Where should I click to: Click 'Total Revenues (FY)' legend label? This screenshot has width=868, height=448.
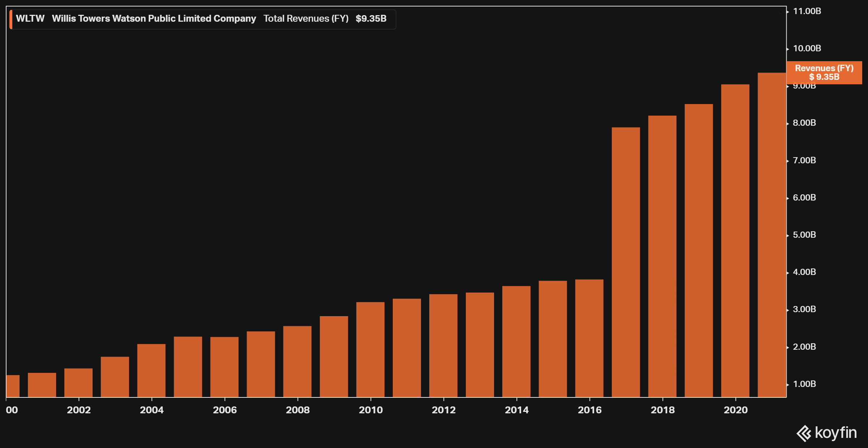tap(306, 18)
